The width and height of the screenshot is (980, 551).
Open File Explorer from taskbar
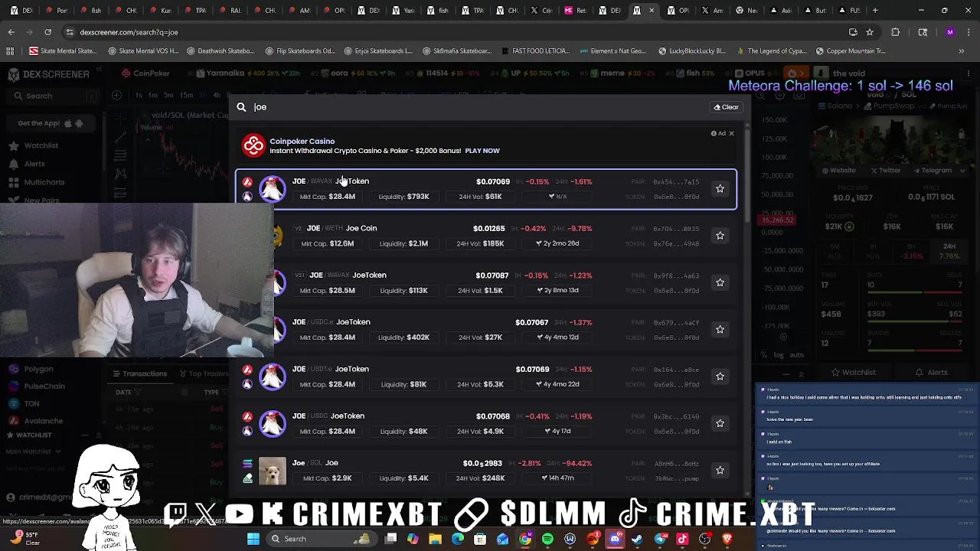tap(435, 539)
